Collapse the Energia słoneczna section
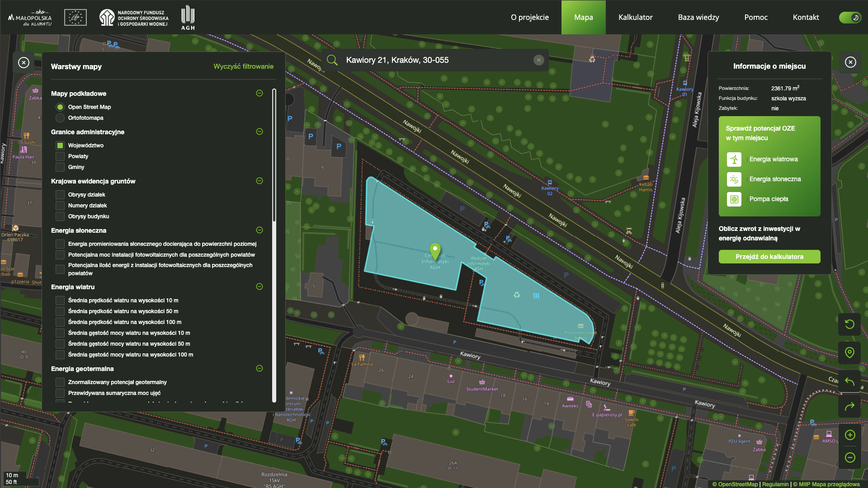Screen dimensions: 868x488 click(x=259, y=230)
